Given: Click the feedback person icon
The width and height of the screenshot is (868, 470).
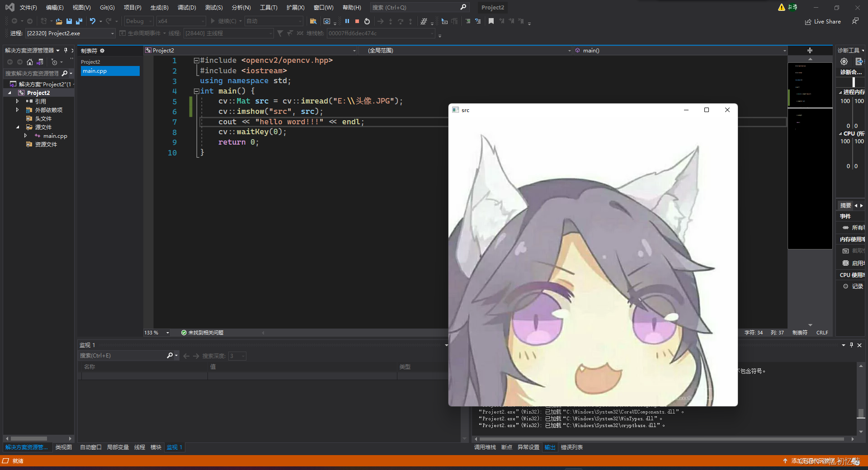Looking at the screenshot, I should [x=855, y=21].
